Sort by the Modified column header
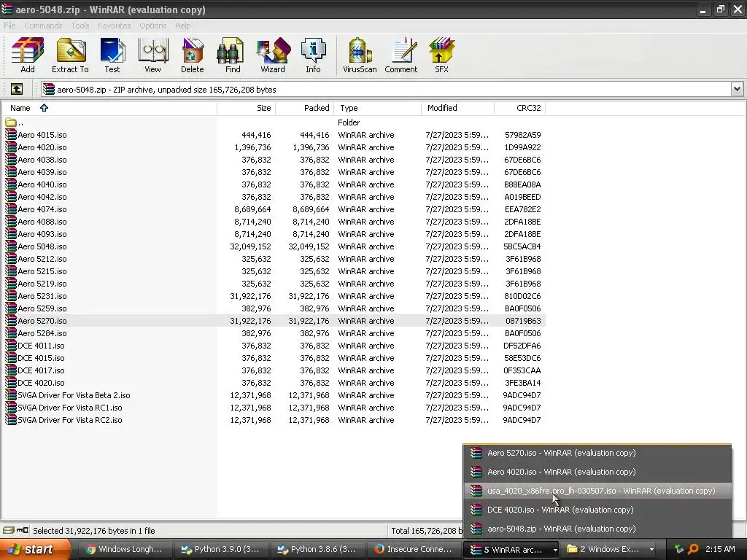Viewport: 747px width, 560px height. (458, 108)
